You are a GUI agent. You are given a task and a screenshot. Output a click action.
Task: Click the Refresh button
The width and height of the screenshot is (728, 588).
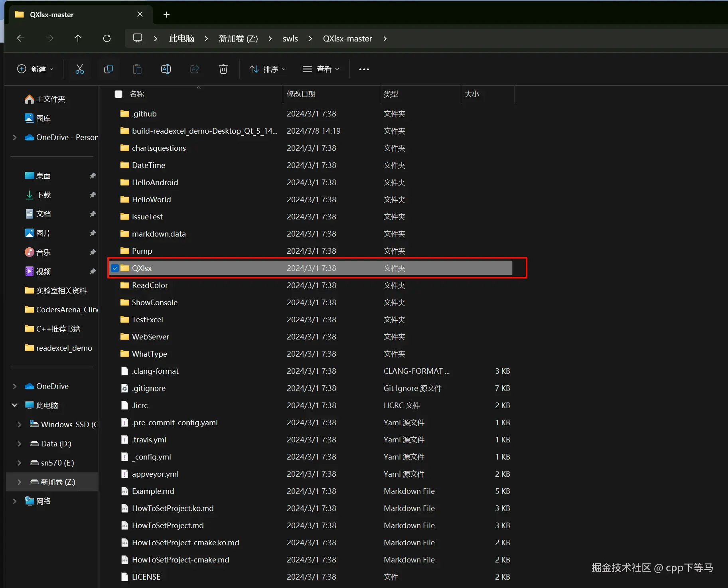[x=107, y=38]
